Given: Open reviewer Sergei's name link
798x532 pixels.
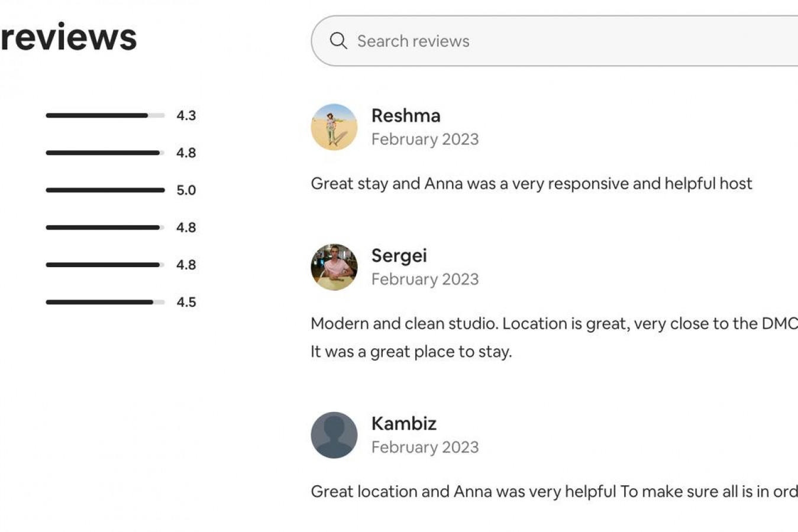Looking at the screenshot, I should [x=399, y=255].
